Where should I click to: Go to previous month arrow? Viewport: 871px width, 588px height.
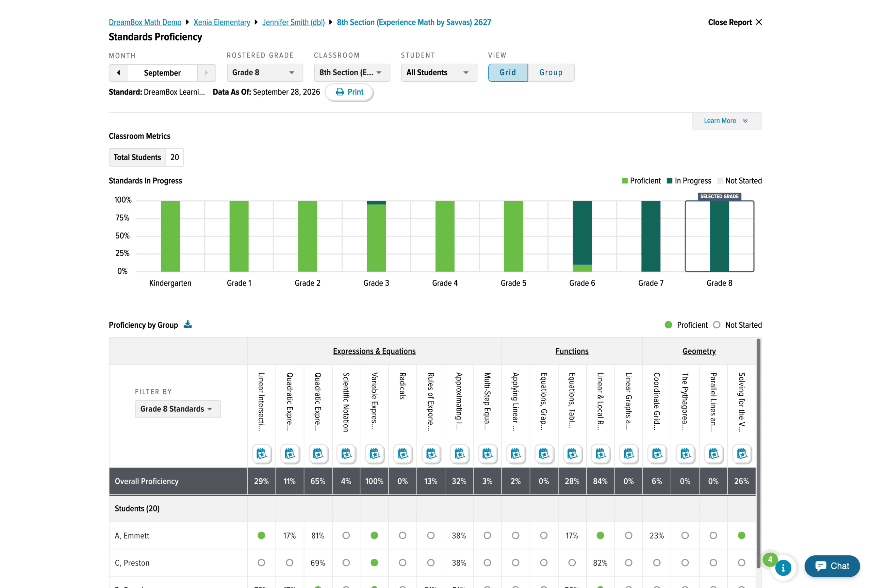[x=118, y=73]
